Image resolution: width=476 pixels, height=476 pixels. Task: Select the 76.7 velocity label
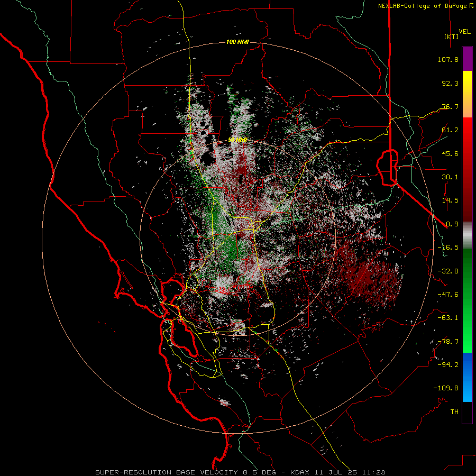[x=450, y=106]
